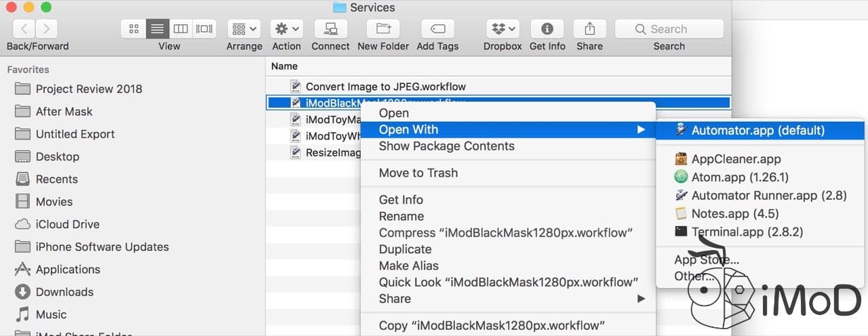868x336 pixels.
Task: Click the iCloud Drive cloud icon
Action: (x=22, y=224)
